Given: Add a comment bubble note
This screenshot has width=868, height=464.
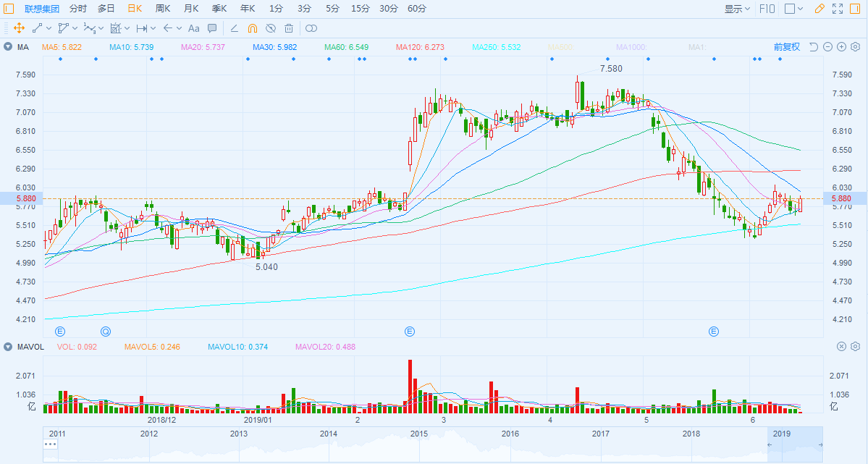Looking at the screenshot, I should click(212, 28).
